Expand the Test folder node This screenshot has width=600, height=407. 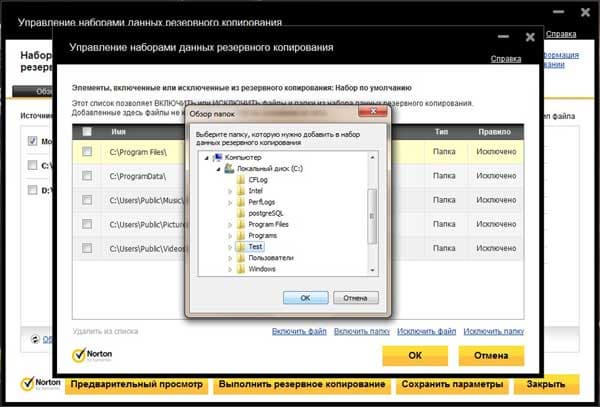(230, 247)
